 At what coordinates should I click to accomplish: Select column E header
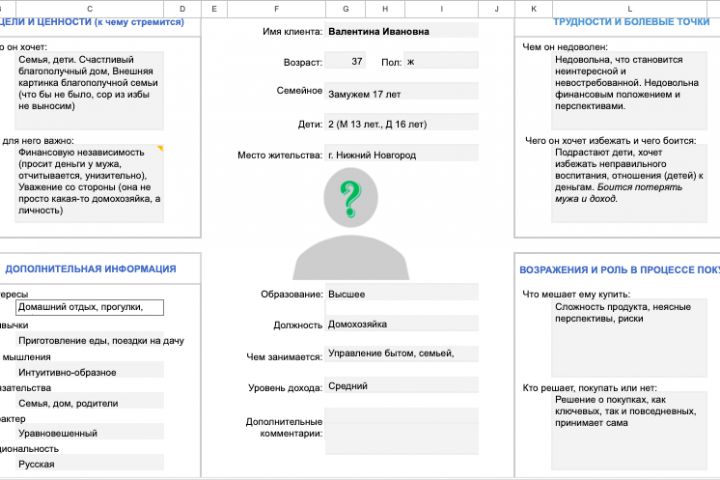click(214, 9)
